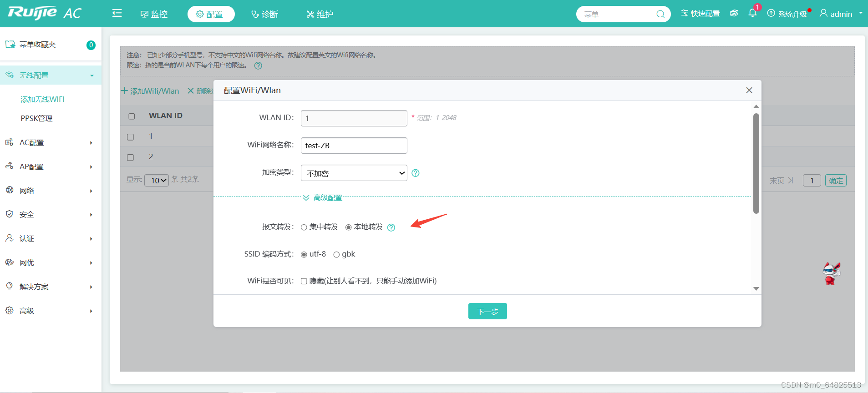Close the 配置WiFi/Wlan dialog
The height and width of the screenshot is (393, 868).
pyautogui.click(x=749, y=90)
